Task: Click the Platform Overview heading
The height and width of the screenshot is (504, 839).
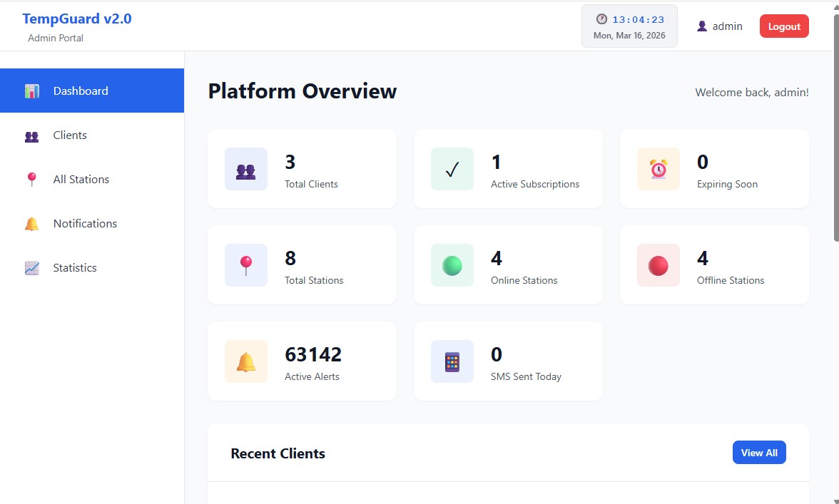Action: pyautogui.click(x=302, y=91)
